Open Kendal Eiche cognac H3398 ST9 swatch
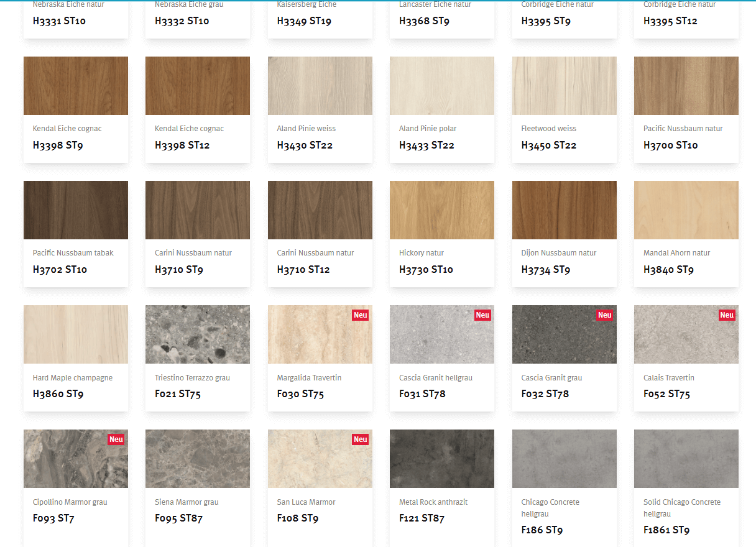 (76, 86)
